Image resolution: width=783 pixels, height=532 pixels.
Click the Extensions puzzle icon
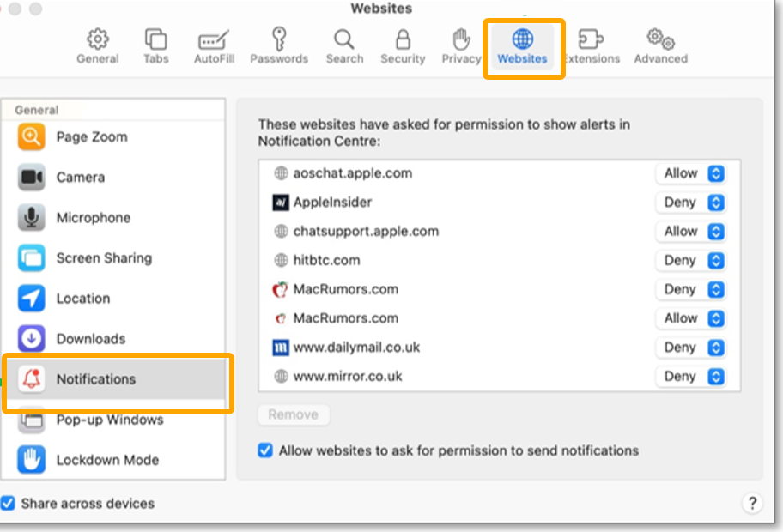point(591,39)
